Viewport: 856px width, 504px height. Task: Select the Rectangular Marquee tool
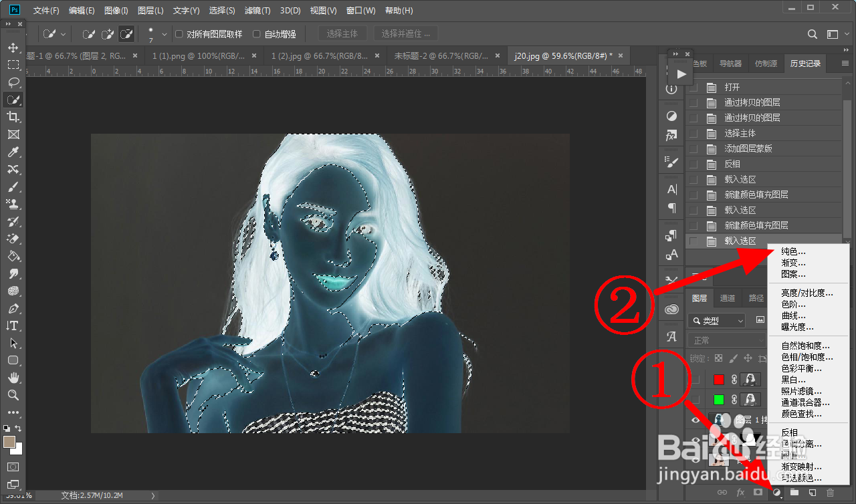[13, 66]
